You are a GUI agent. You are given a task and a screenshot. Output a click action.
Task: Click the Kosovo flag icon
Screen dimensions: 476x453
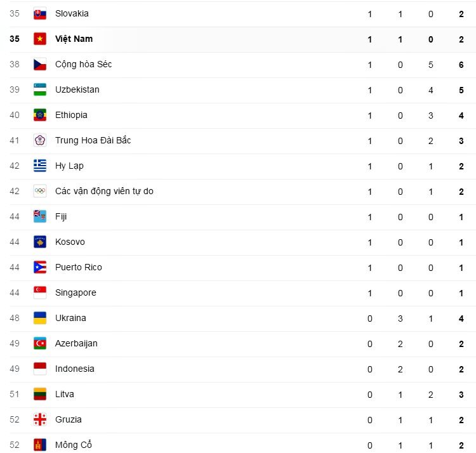pos(40,242)
